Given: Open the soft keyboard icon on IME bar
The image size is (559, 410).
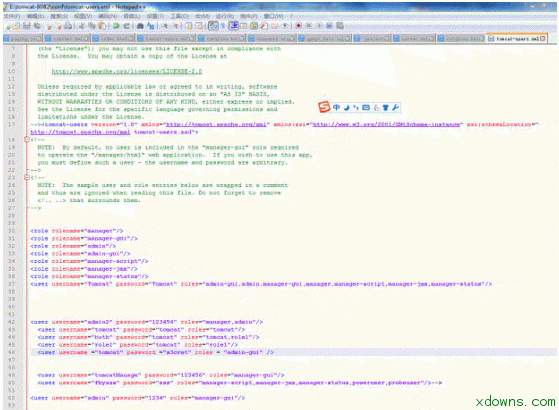Looking at the screenshot, I should 366,107.
